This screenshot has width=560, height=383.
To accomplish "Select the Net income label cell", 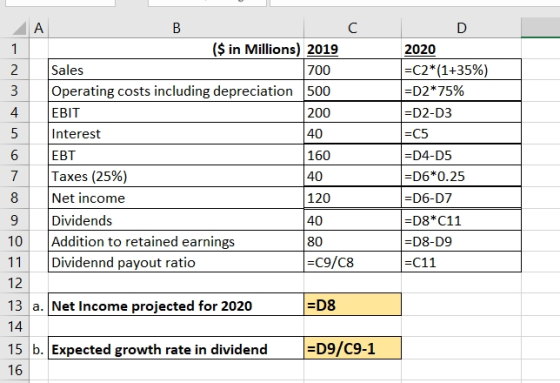I will point(176,198).
